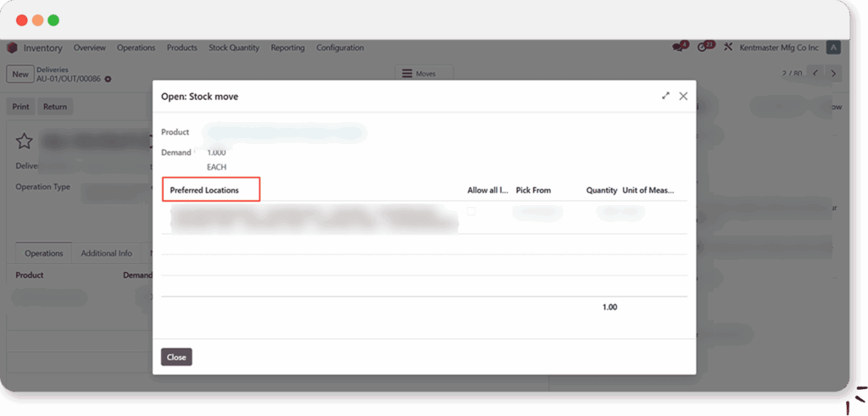The width and height of the screenshot is (868, 416).
Task: Open the Configuration menu
Action: pyautogui.click(x=340, y=48)
